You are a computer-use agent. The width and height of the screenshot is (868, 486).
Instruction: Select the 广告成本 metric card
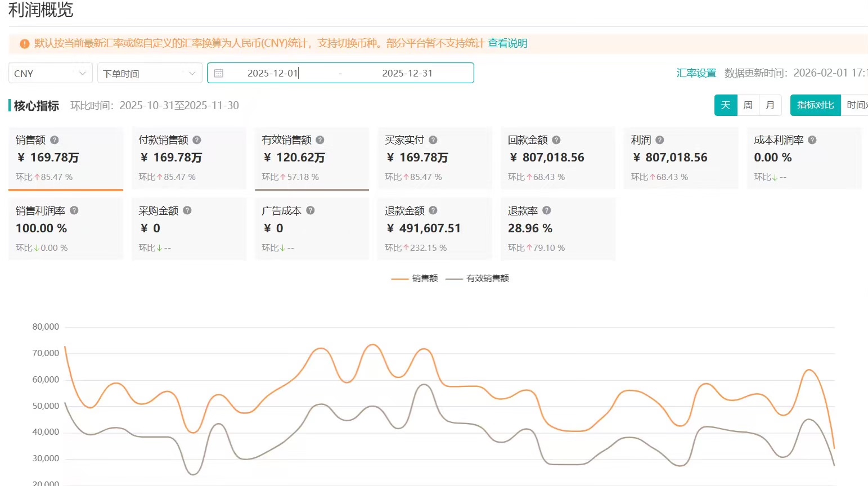312,229
